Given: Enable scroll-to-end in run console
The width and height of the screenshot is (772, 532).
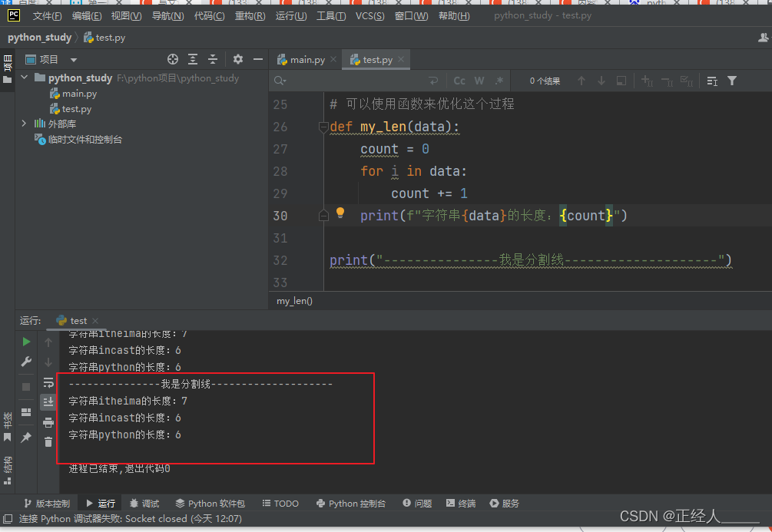Looking at the screenshot, I should [48, 401].
